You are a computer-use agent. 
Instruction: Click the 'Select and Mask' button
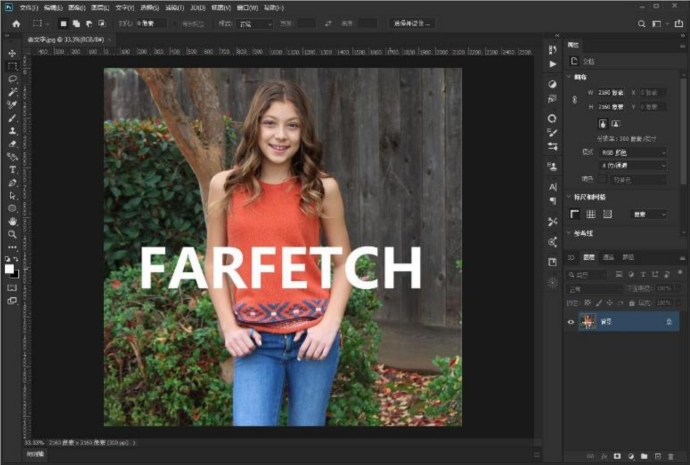[411, 24]
